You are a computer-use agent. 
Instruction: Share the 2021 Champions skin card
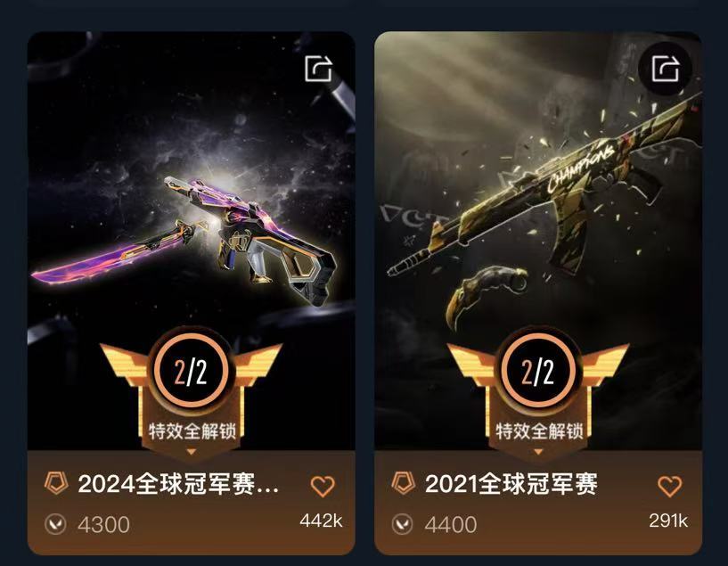pos(666,69)
